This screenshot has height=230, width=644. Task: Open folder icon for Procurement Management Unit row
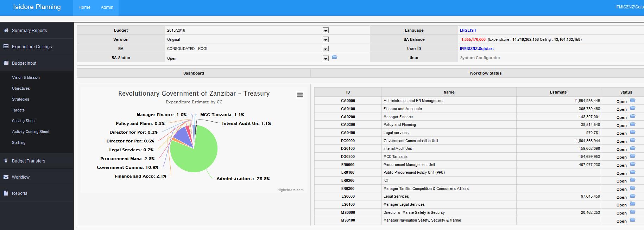[x=632, y=164]
